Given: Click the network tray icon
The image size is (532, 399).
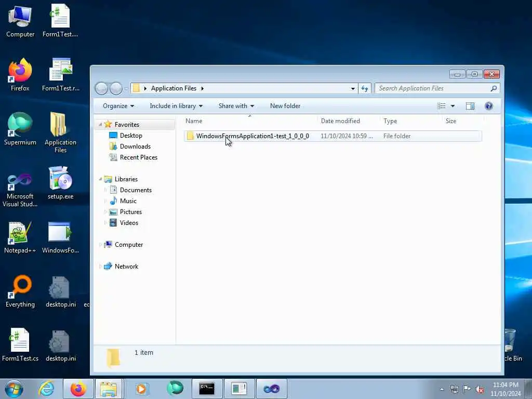Looking at the screenshot, I should pos(454,390).
